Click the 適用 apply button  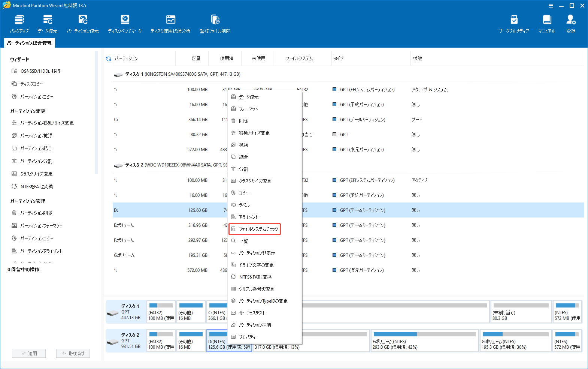pos(29,353)
